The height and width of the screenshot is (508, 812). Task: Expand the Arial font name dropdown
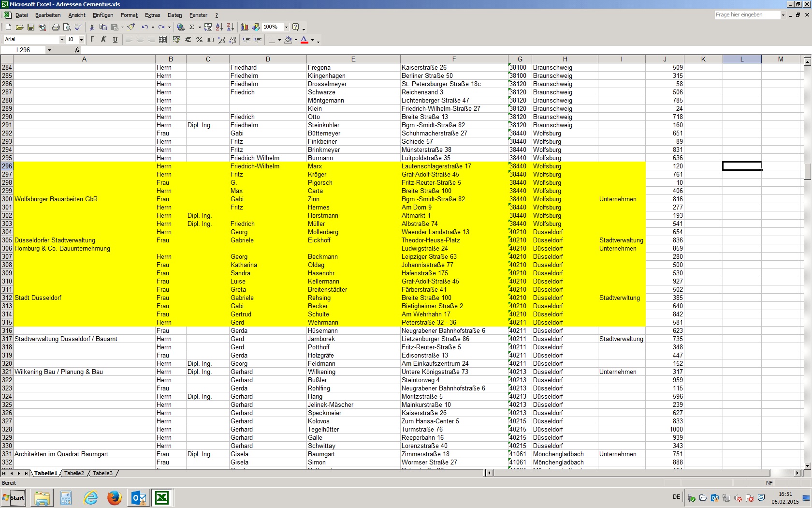pos(62,40)
